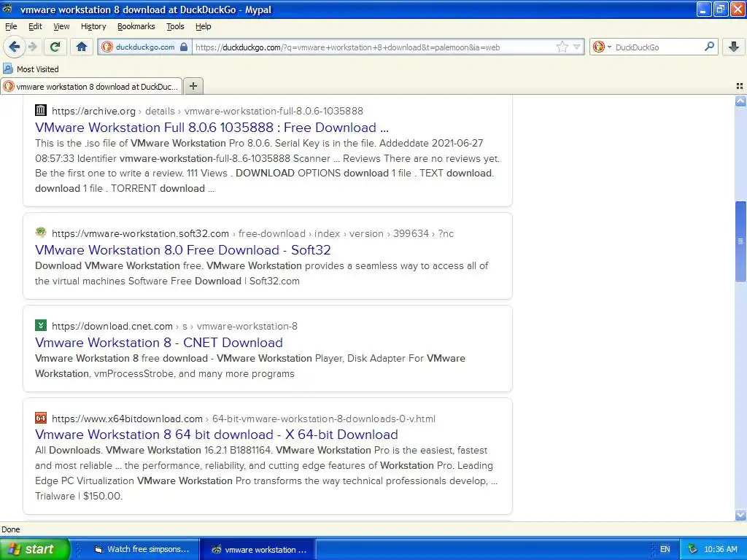Open the Edit menu
Screen dimensions: 747x560
pyautogui.click(x=35, y=26)
